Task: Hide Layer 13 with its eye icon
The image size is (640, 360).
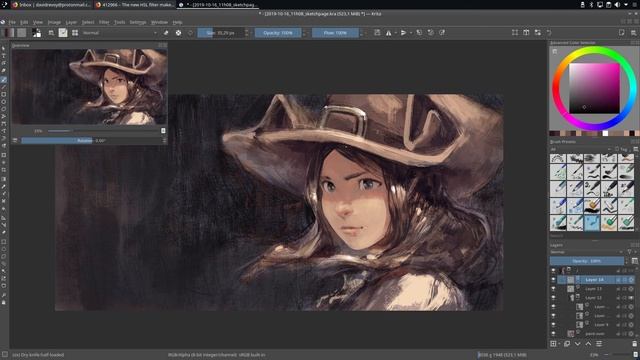Action: click(x=553, y=289)
